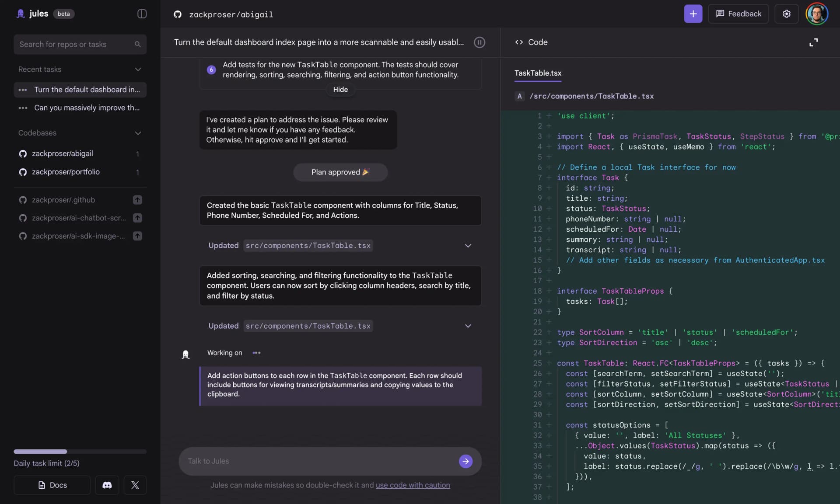Image resolution: width=840 pixels, height=504 pixels.
Task: Collapse the Recent tasks section
Action: pos(138,69)
